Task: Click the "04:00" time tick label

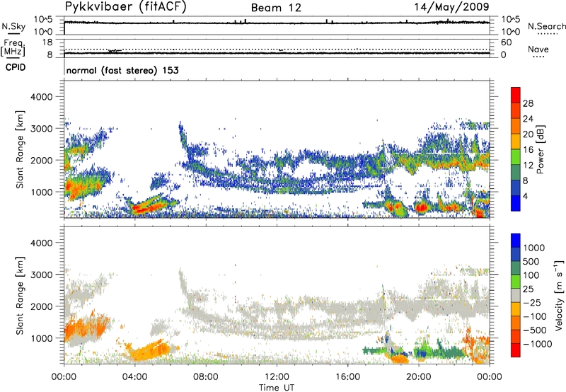Action: point(134,377)
